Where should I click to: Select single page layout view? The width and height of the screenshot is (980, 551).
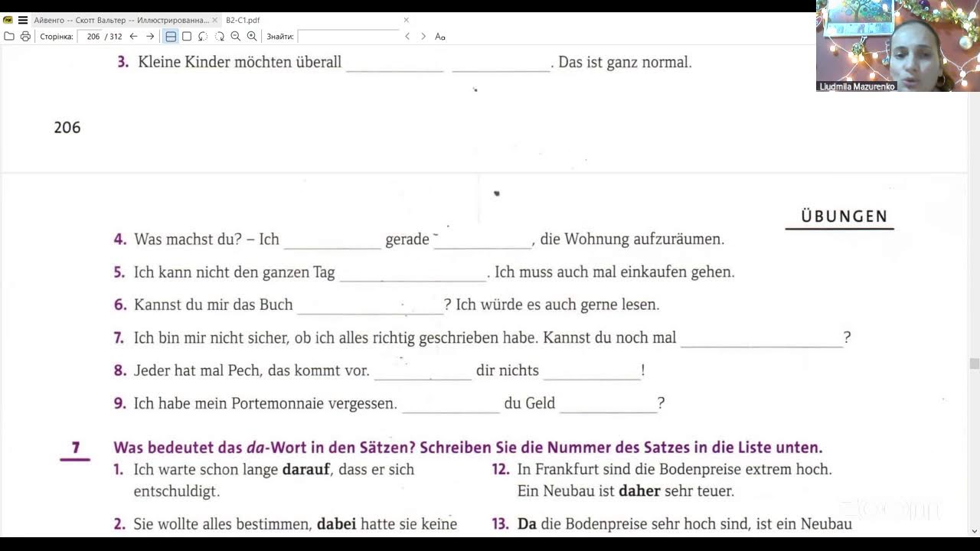click(187, 36)
